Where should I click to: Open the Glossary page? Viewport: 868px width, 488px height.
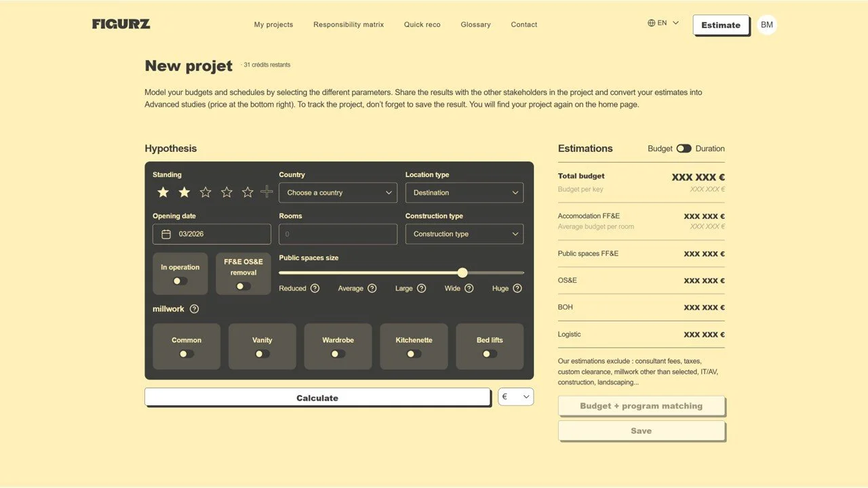[x=475, y=24]
